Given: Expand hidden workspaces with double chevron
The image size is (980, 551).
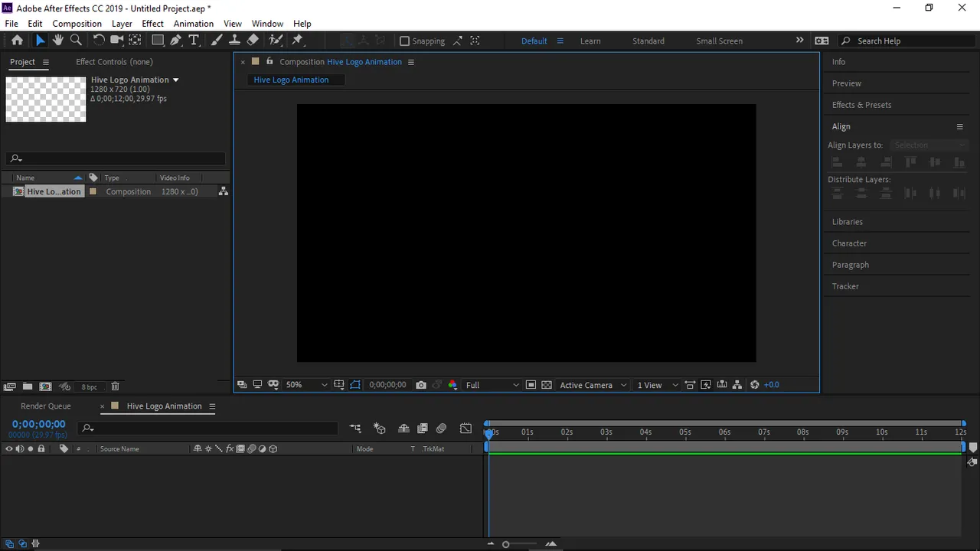Looking at the screenshot, I should (x=799, y=41).
